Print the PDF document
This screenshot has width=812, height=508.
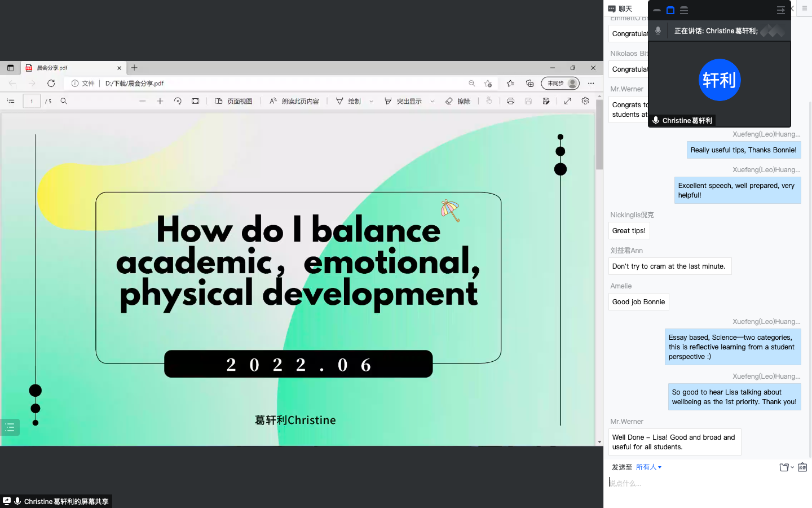pyautogui.click(x=510, y=101)
